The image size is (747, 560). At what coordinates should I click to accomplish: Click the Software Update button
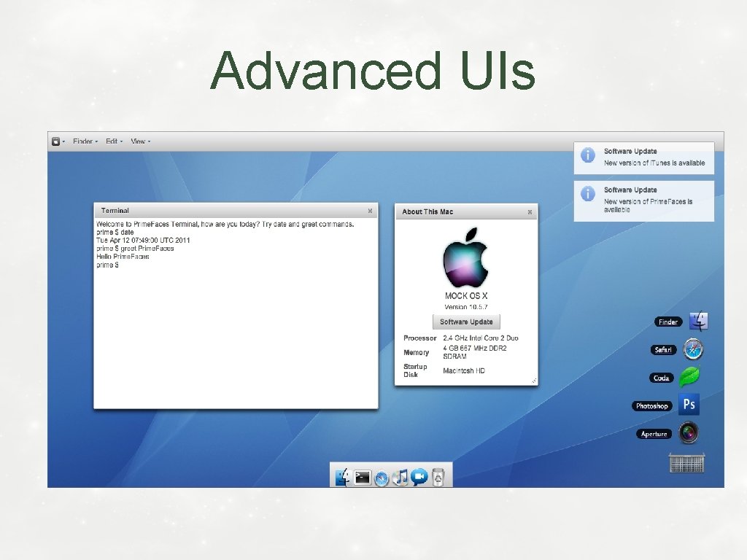[466, 322]
